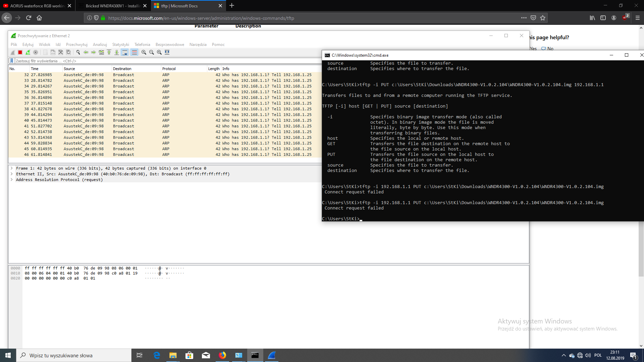Viewport: 644px width, 362px height.
Task: Go back in packet history
Action: [x=86, y=52]
